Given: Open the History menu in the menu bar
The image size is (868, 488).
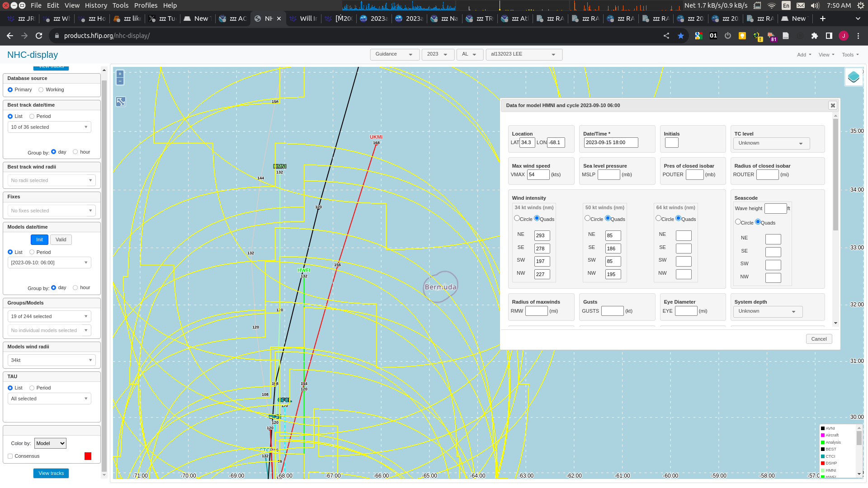Looking at the screenshot, I should (x=96, y=5).
